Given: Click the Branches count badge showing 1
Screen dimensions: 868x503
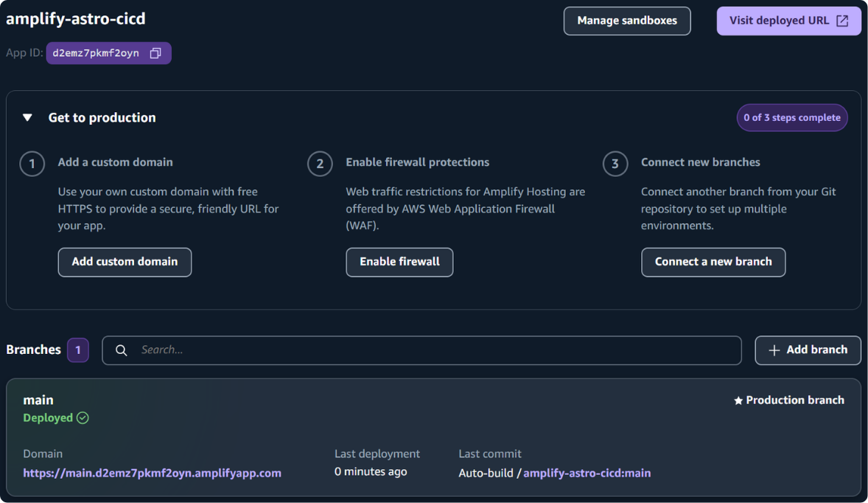Looking at the screenshot, I should pyautogui.click(x=78, y=350).
